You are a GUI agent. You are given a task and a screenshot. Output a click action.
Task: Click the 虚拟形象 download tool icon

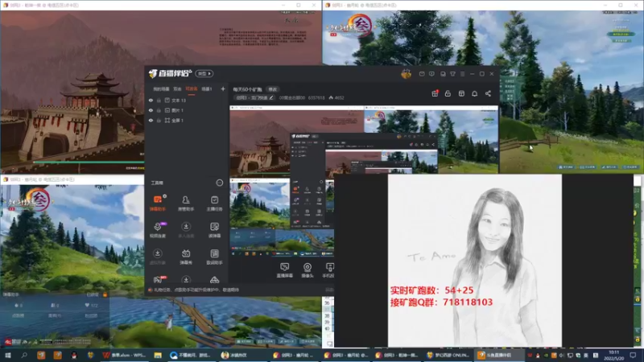click(x=157, y=257)
